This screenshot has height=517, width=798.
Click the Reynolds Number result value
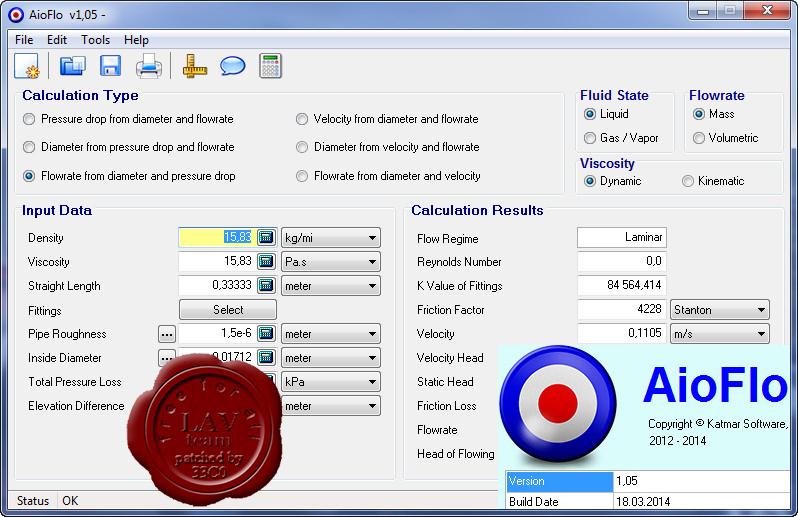(x=622, y=261)
